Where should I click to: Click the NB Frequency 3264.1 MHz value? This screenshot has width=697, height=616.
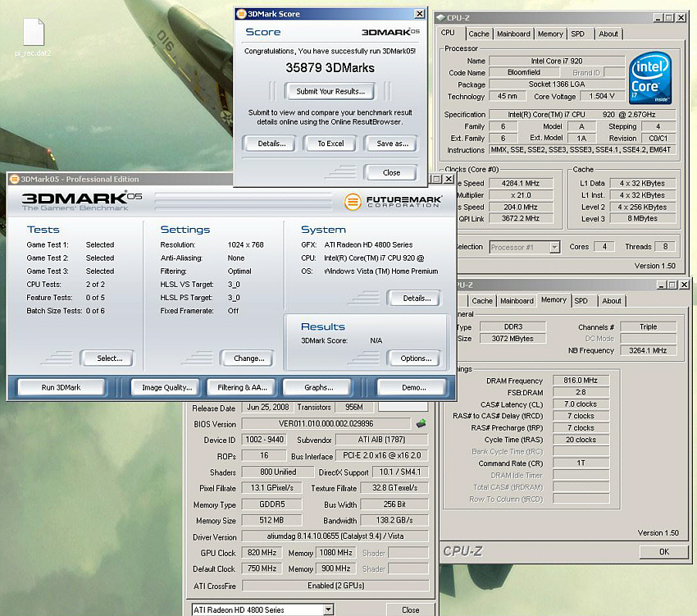click(x=648, y=350)
